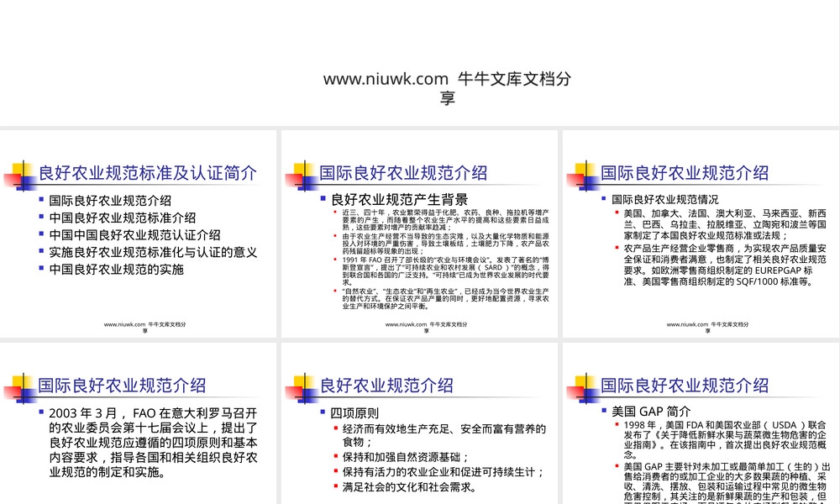
Task: Click the title 良好农业规范标准及认证简介
Action: (x=147, y=173)
